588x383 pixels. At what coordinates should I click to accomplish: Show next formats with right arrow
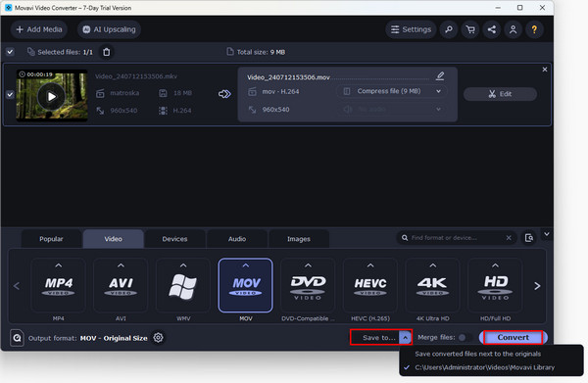(x=537, y=286)
